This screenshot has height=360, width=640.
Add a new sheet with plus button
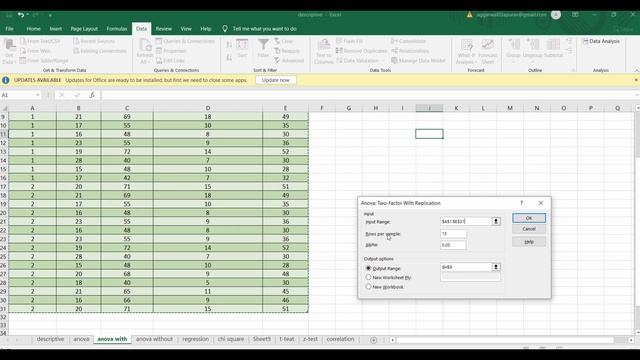pos(373,340)
